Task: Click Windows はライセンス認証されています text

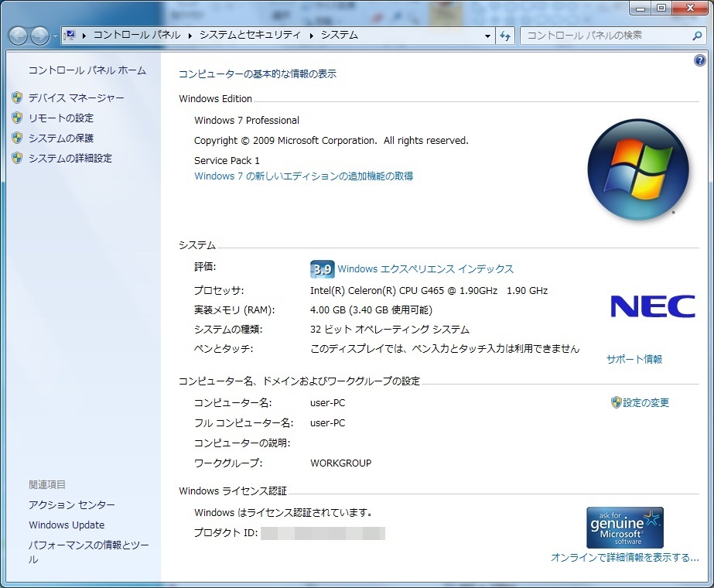Action: click(284, 512)
